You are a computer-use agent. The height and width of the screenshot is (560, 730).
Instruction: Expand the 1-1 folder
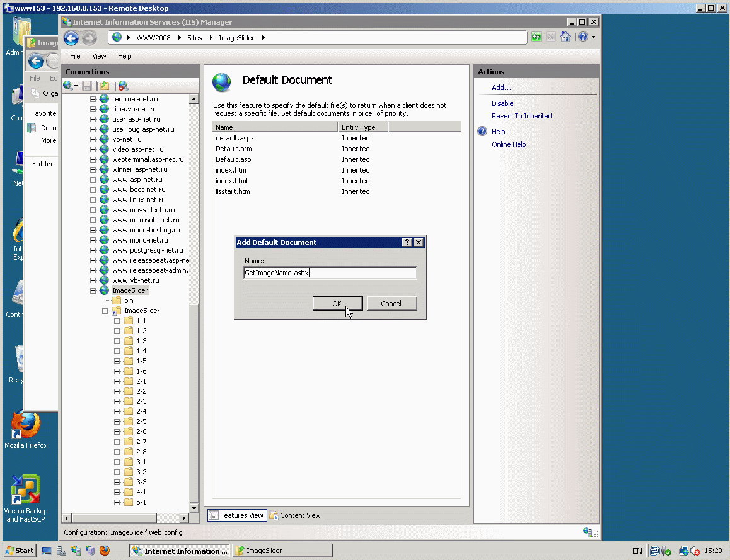(117, 321)
